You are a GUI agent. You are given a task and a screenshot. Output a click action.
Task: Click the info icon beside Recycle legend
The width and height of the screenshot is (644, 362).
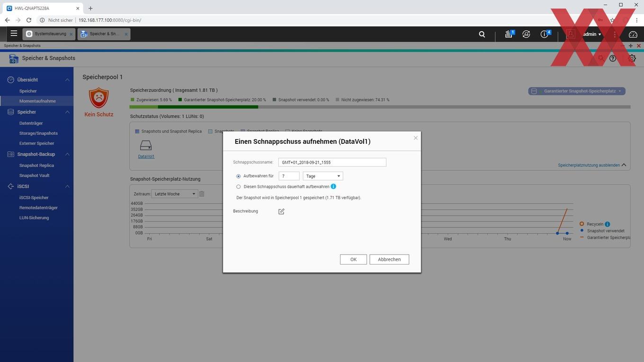pos(607,224)
